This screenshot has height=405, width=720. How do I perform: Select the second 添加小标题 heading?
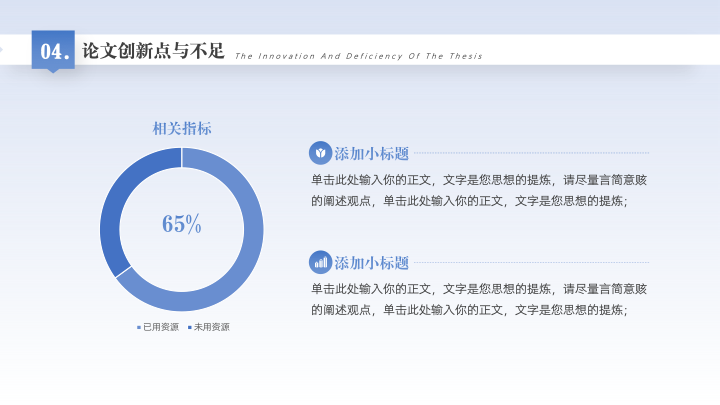point(371,263)
